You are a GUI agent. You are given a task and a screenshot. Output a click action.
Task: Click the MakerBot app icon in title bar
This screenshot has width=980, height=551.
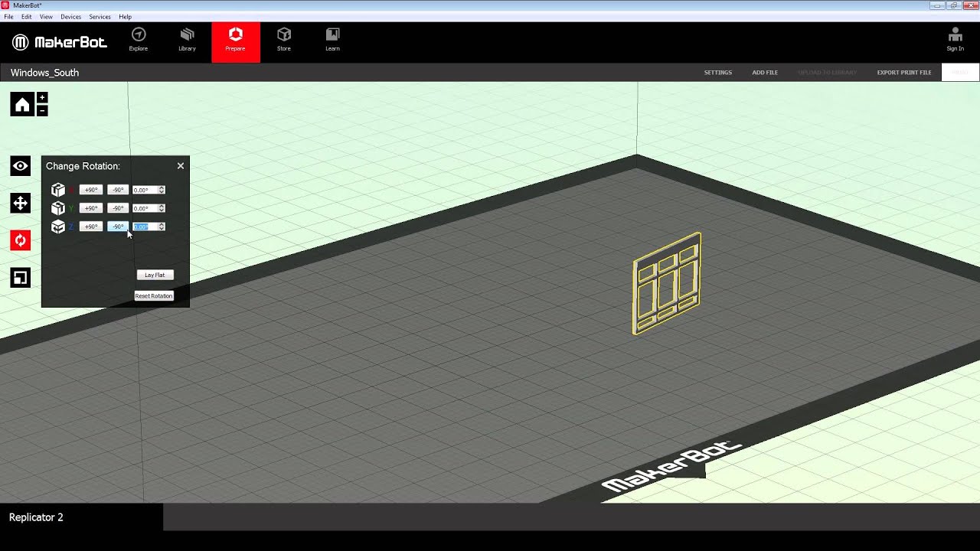click(x=5, y=5)
